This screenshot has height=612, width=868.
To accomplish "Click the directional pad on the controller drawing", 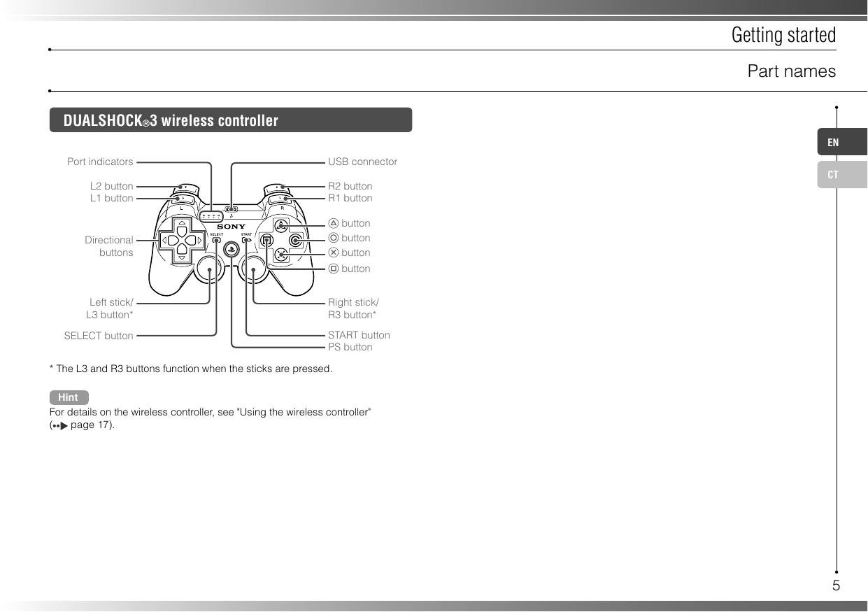I will pyautogui.click(x=181, y=241).
